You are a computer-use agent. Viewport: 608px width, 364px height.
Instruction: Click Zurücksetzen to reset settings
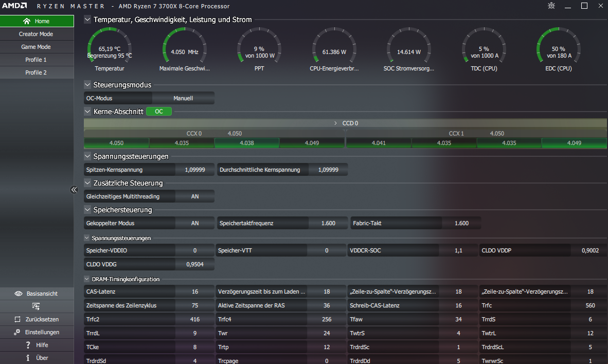[37, 319]
